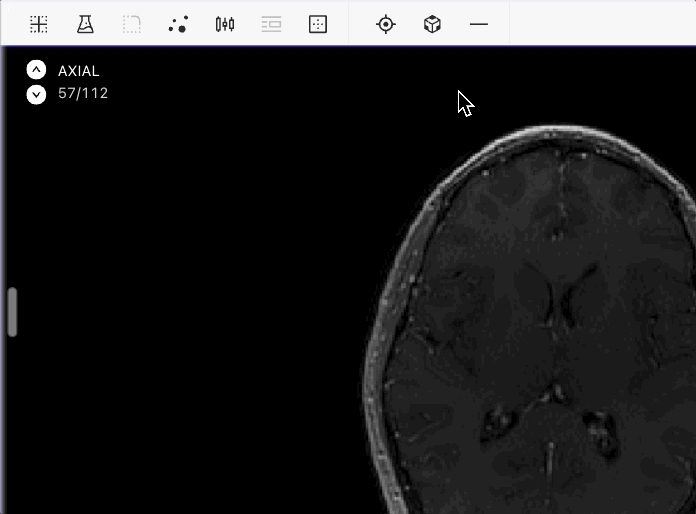Click the greyed-out layout rows icon
This screenshot has height=514, width=696.
click(271, 24)
